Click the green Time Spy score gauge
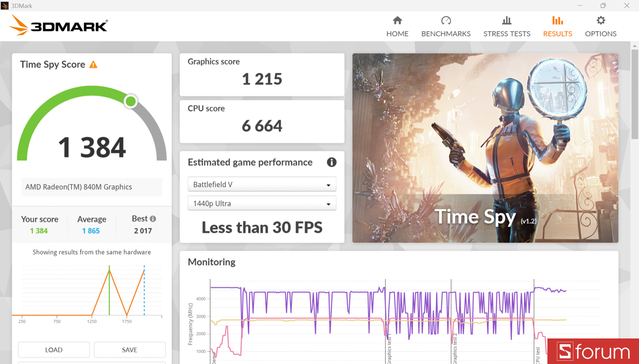 [91, 122]
